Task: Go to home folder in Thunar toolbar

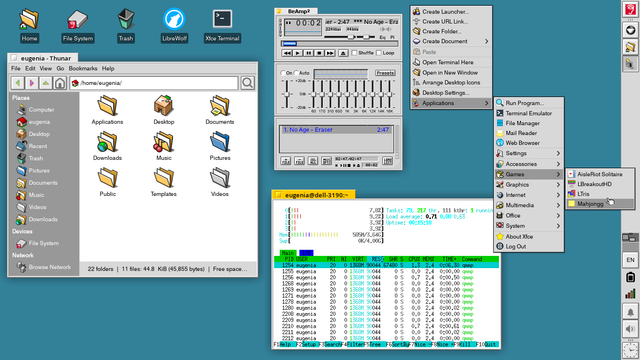Action: pyautogui.click(x=60, y=83)
